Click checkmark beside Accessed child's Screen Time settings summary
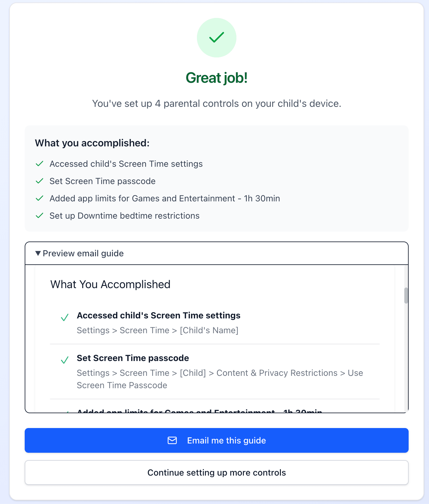The height and width of the screenshot is (504, 429). click(40, 164)
